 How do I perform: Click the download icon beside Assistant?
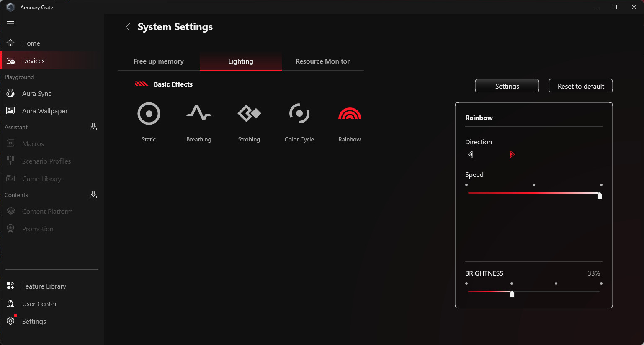93,127
